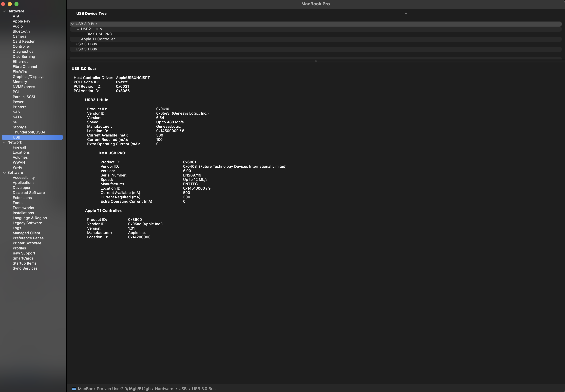Screen dimensions: 565x392
Task: Open Apple Pay in the sidebar
Action: (21, 21)
